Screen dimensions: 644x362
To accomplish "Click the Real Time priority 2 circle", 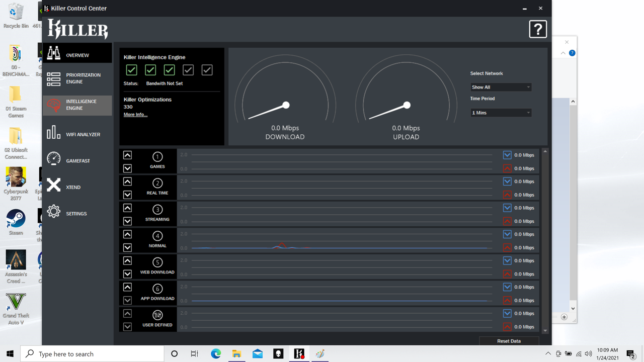I will pos(157,184).
